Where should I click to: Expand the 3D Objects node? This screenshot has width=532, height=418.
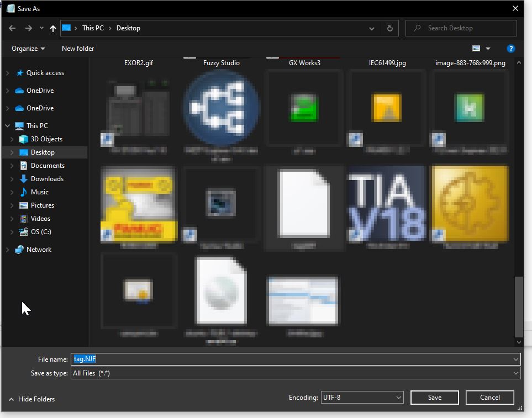(x=12, y=139)
